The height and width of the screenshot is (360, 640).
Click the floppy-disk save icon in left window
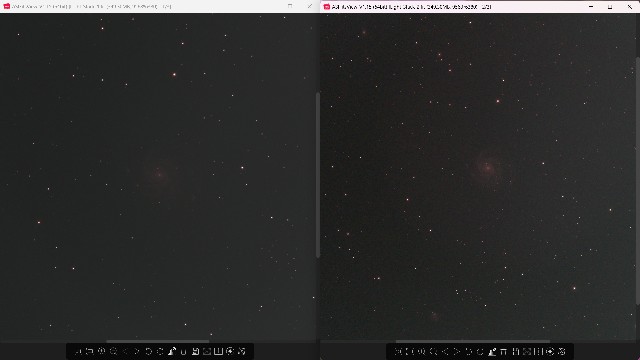tap(196, 351)
